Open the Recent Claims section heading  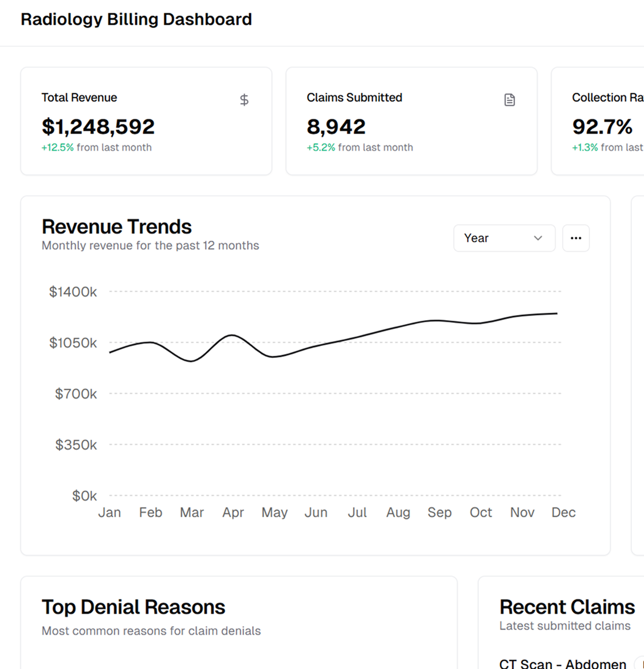pos(567,607)
